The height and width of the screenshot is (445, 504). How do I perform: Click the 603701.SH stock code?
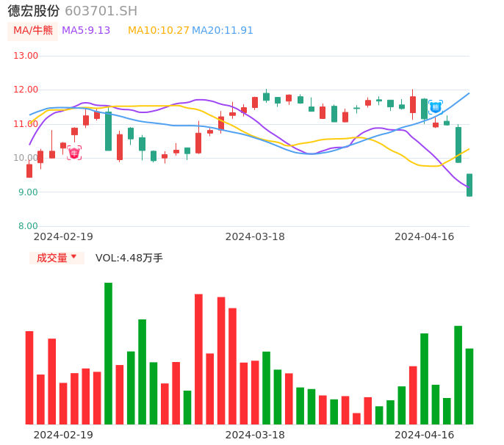tap(101, 11)
